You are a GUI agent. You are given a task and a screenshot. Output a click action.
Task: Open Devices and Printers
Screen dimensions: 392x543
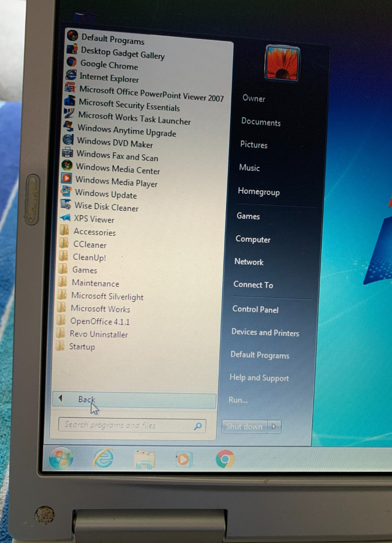(265, 332)
